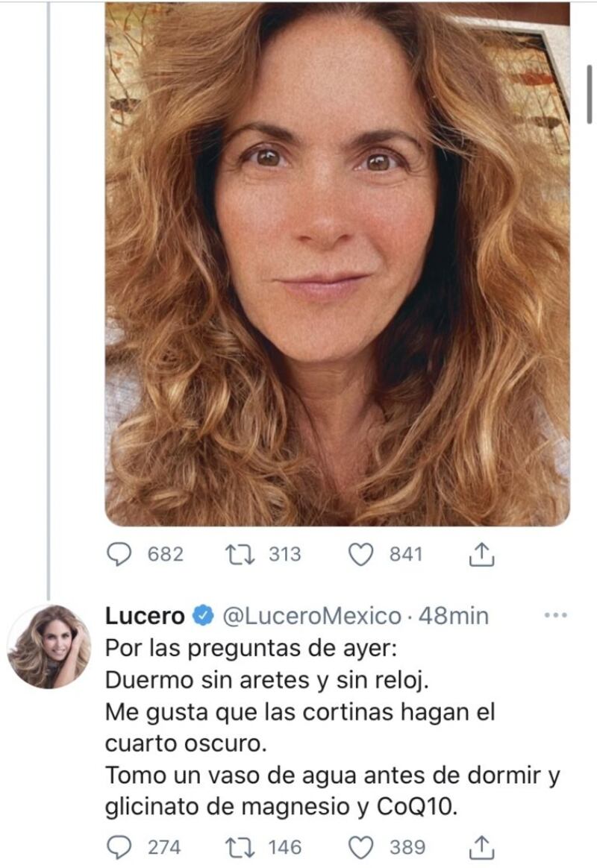Click the vertical scrollbar thumb
The height and width of the screenshot is (868, 597).
coord(589,95)
